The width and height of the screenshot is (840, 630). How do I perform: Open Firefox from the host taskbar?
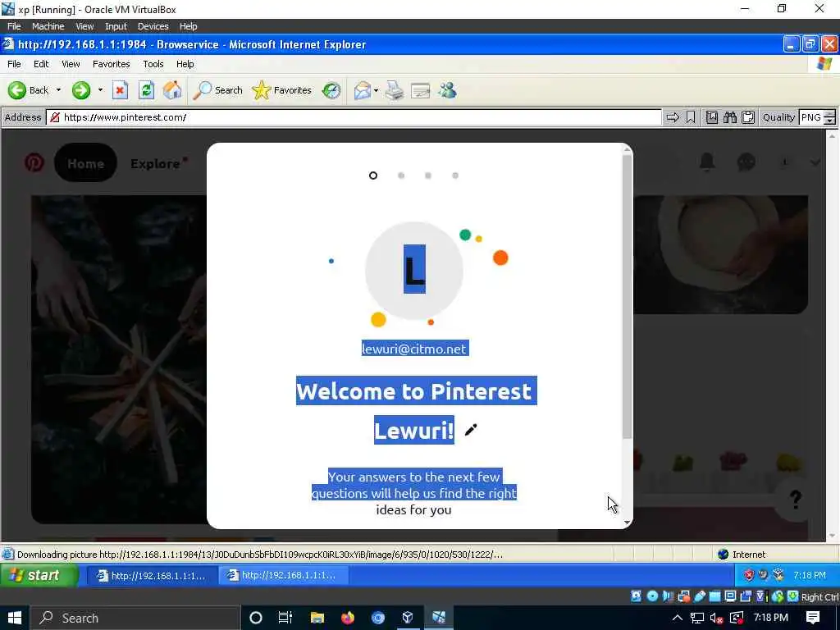point(348,618)
